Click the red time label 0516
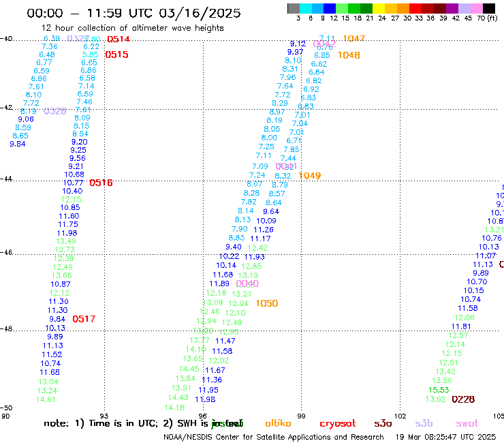 tap(101, 183)
